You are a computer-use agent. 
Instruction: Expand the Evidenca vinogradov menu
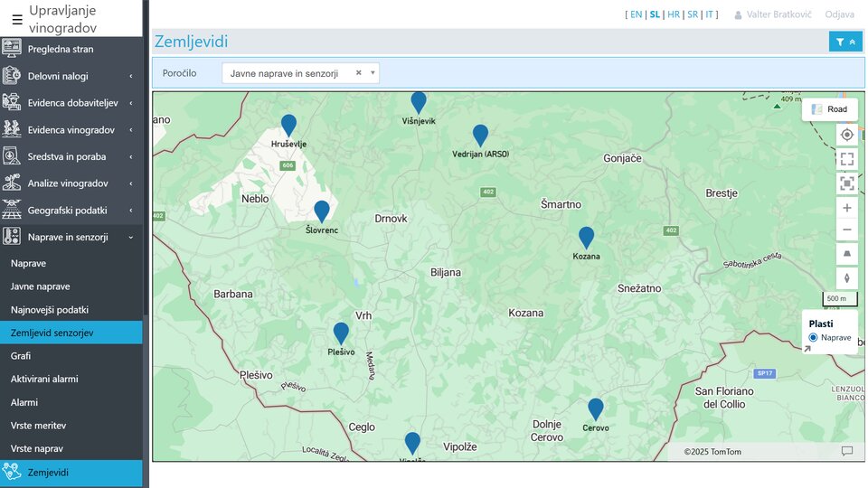point(71,130)
